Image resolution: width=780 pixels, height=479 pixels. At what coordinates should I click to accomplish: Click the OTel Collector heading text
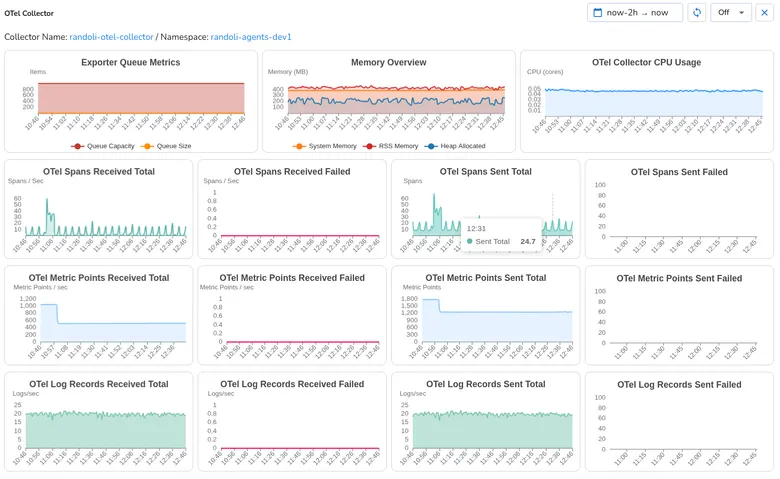(29, 13)
